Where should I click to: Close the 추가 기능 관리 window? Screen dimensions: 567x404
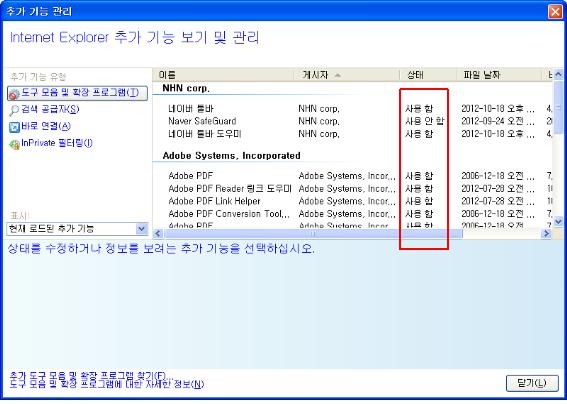(555, 12)
